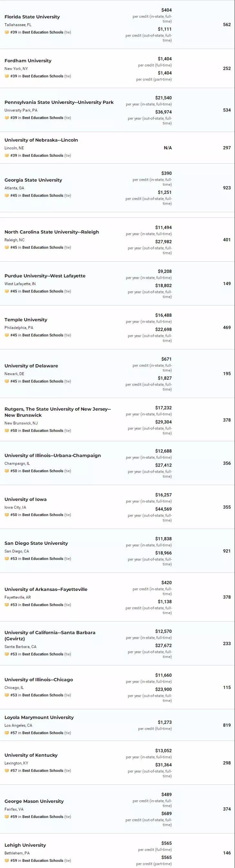Click the badge icon under University of Kentucky
Screen dimensions: 235x868
7,771
